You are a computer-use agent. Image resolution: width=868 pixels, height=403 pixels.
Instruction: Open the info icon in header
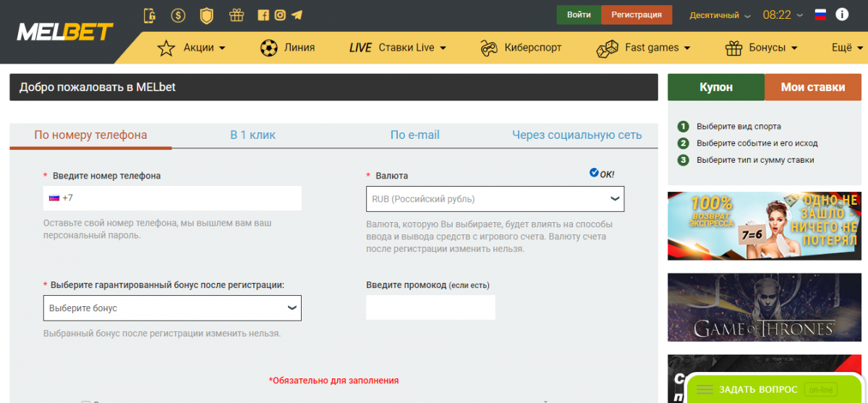click(842, 14)
